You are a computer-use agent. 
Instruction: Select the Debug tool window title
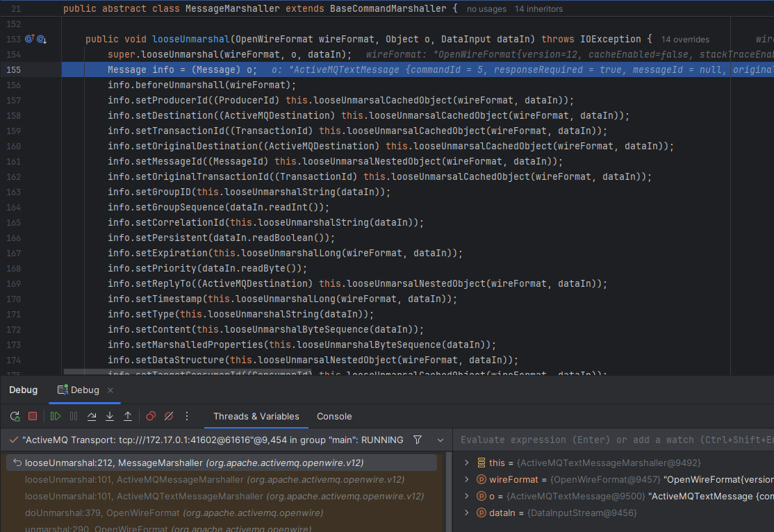tap(23, 390)
